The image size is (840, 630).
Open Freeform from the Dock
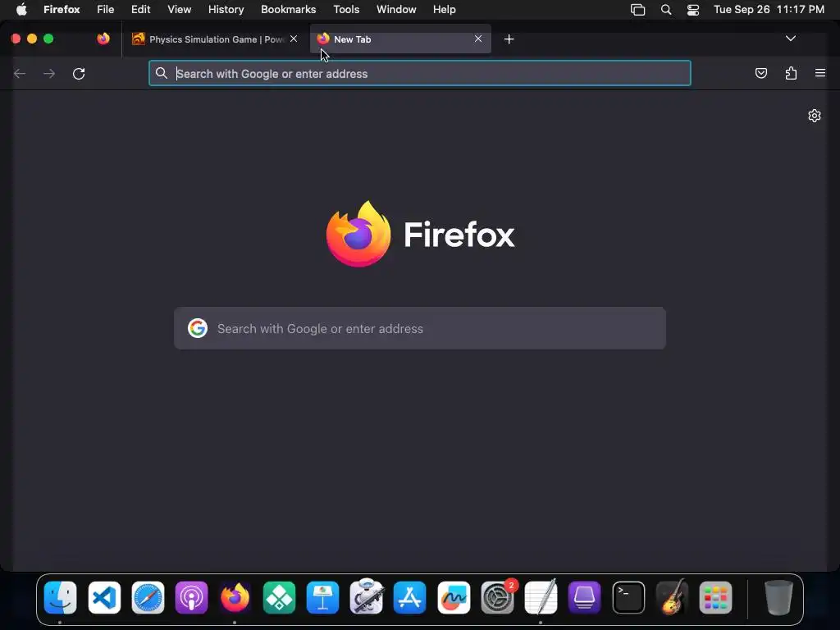(454, 597)
